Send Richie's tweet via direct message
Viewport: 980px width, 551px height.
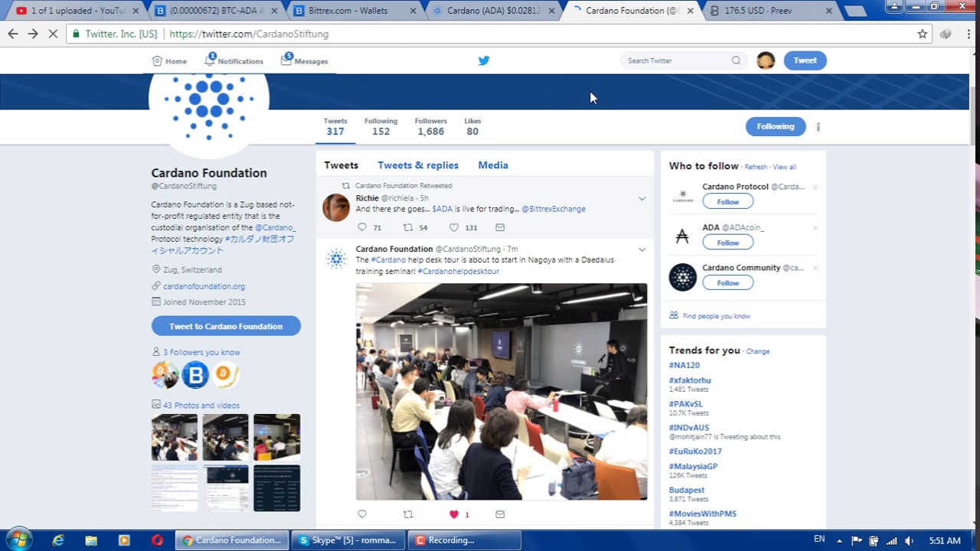(x=500, y=227)
